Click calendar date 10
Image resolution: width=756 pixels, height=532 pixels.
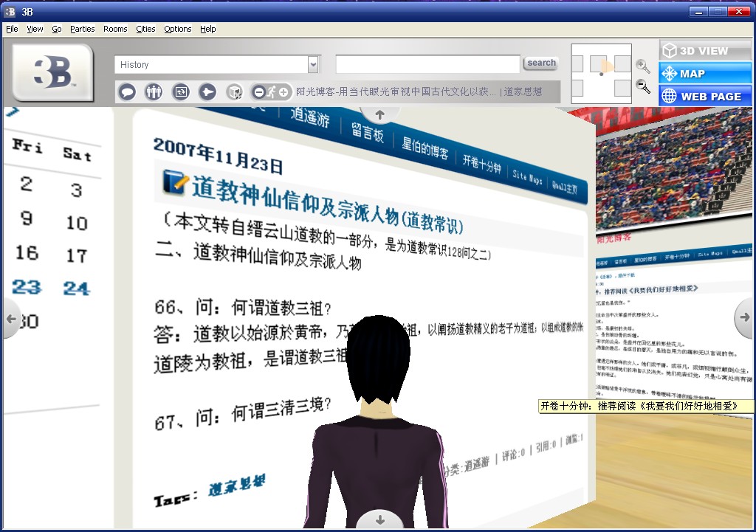pos(77,223)
